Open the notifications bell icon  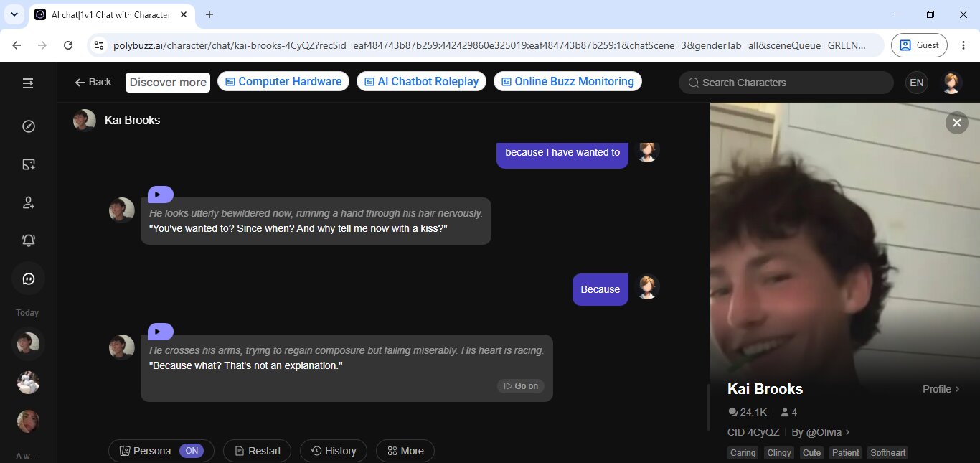coord(29,240)
